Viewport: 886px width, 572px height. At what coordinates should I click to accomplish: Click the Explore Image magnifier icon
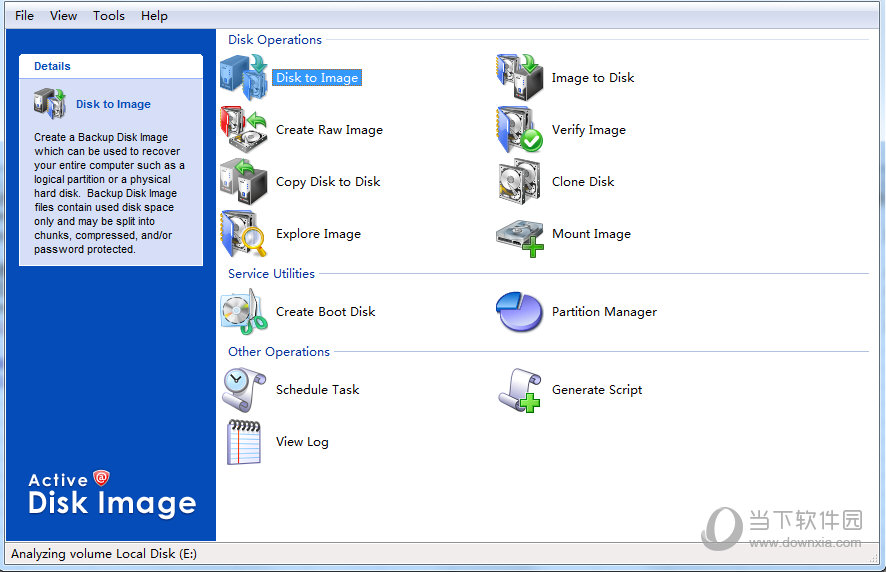coord(244,233)
